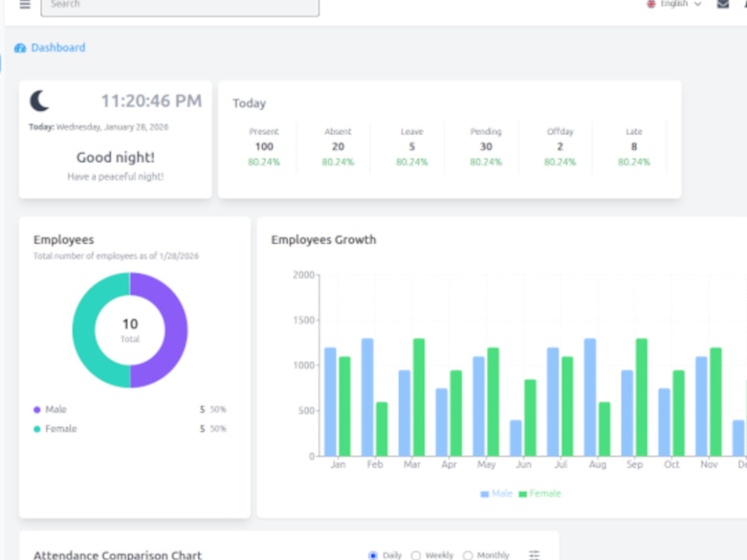Click the Male legend row in Employees
The height and width of the screenshot is (560, 747).
click(x=129, y=409)
